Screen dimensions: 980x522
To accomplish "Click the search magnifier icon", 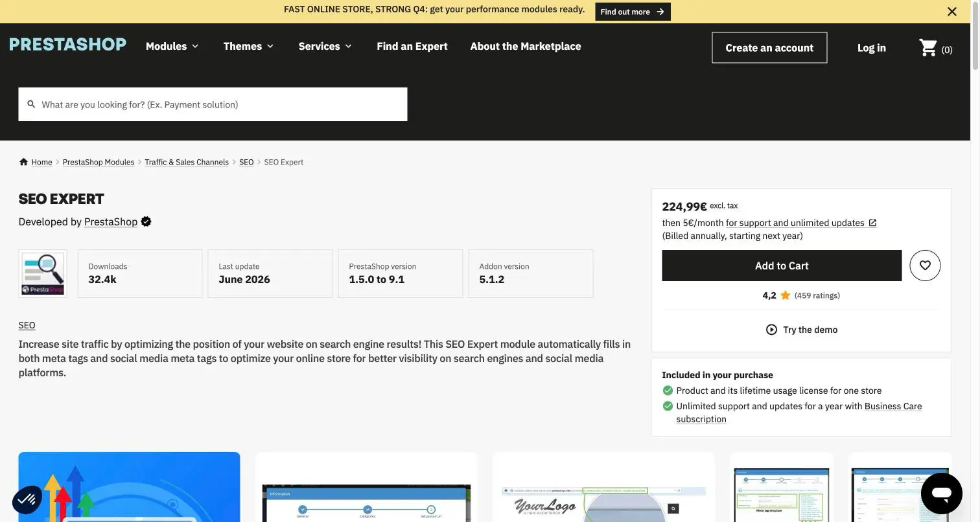I will 31,104.
